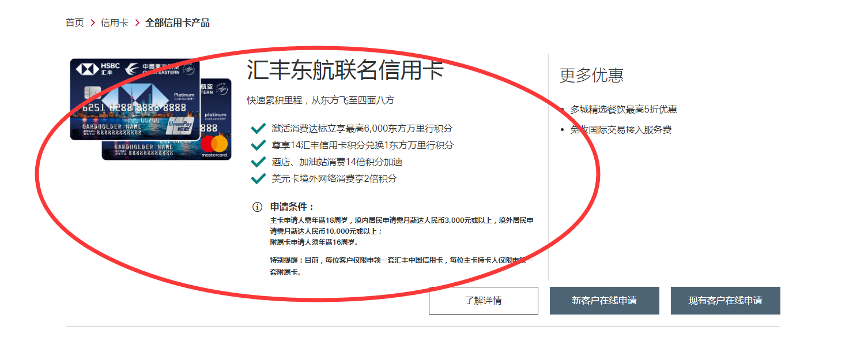Open 了解详情 for the card
This screenshot has width=868, height=348.
coord(483,301)
